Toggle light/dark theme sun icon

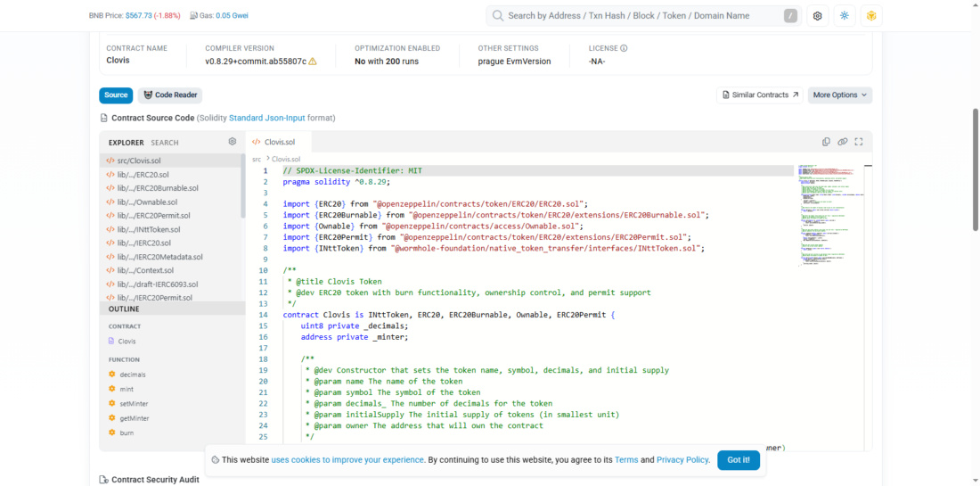point(845,16)
